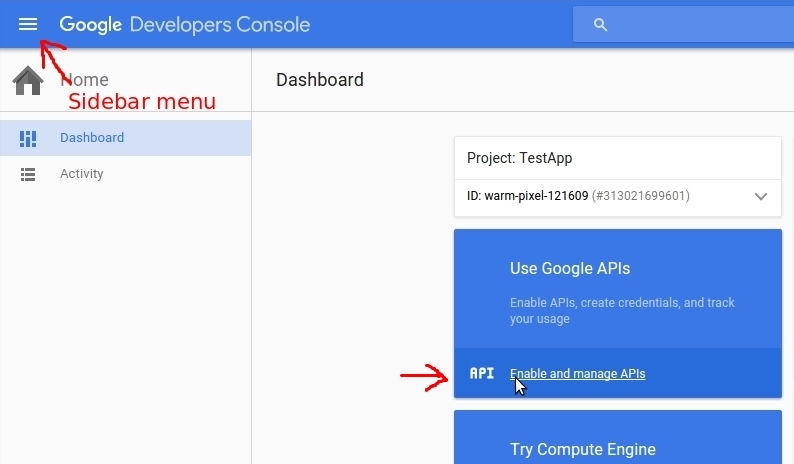Click the Project: TestApp header
The image size is (794, 464).
tap(520, 158)
